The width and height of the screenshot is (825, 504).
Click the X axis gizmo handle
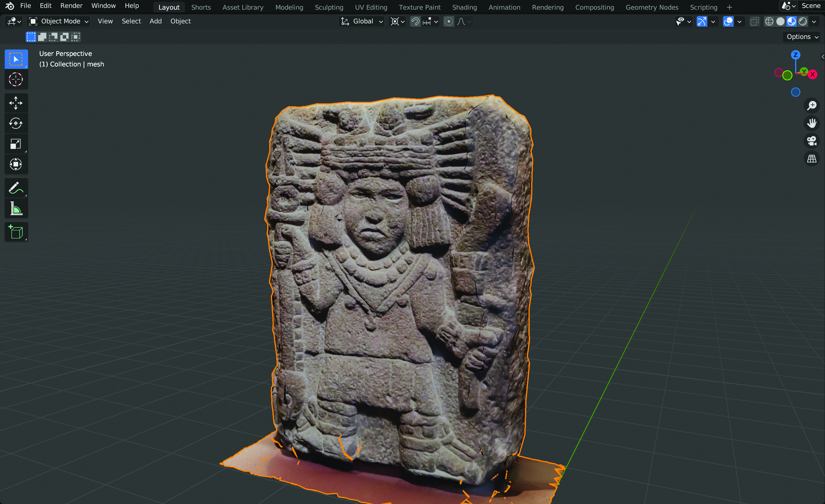click(x=812, y=74)
